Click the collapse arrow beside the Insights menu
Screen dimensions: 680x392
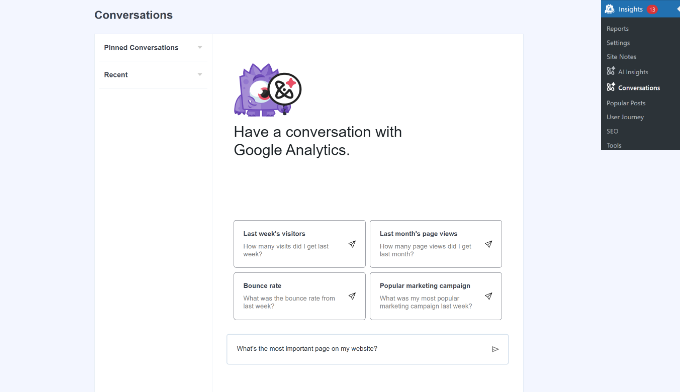[678, 9]
